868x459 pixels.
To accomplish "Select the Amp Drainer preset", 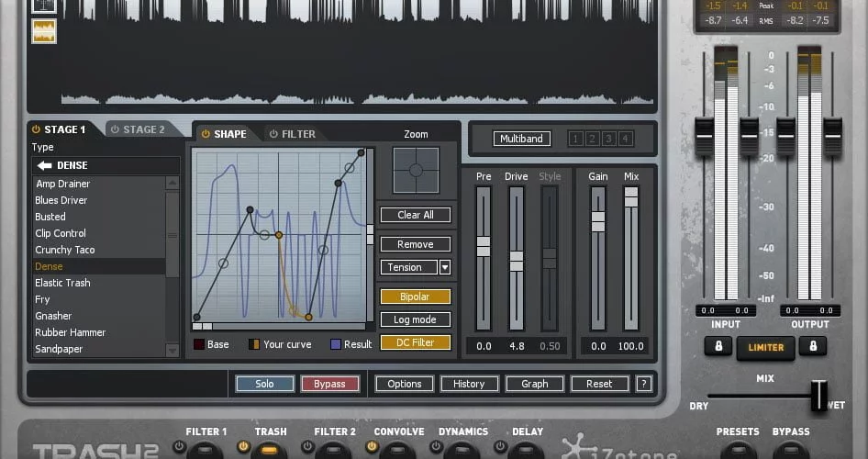I will point(98,184).
